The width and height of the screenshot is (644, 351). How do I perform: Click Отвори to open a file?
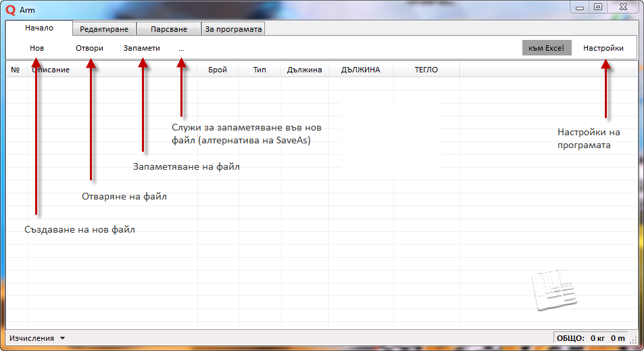pos(89,48)
